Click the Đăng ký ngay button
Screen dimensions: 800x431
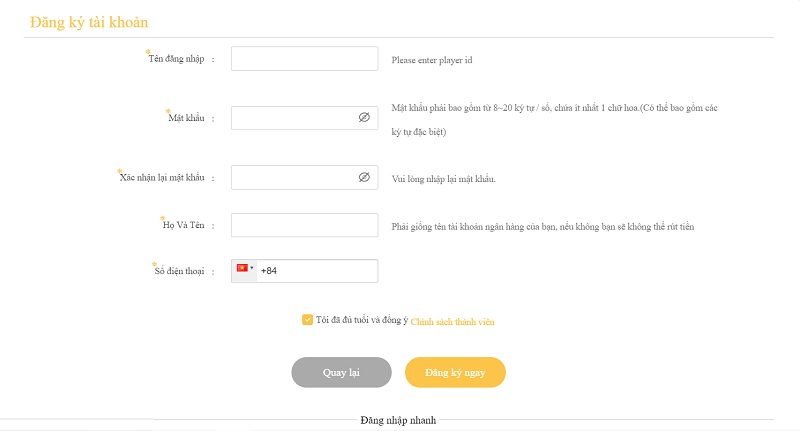click(455, 372)
